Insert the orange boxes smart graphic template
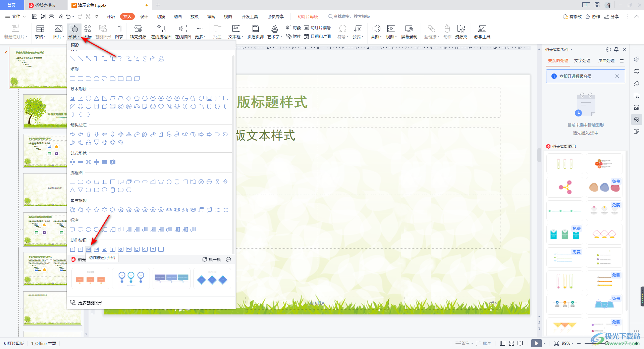Image resolution: width=644 pixels, height=349 pixels. pyautogui.click(x=90, y=279)
